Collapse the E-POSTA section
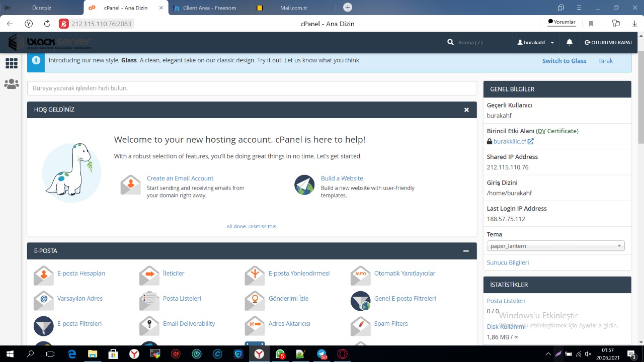Screen dimensions: 644x362 [466, 251]
